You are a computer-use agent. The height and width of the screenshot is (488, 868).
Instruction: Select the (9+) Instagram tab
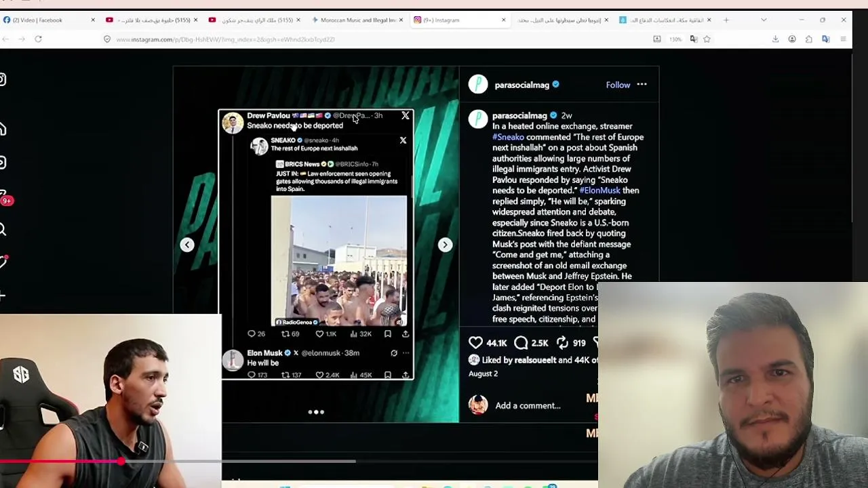pos(460,20)
